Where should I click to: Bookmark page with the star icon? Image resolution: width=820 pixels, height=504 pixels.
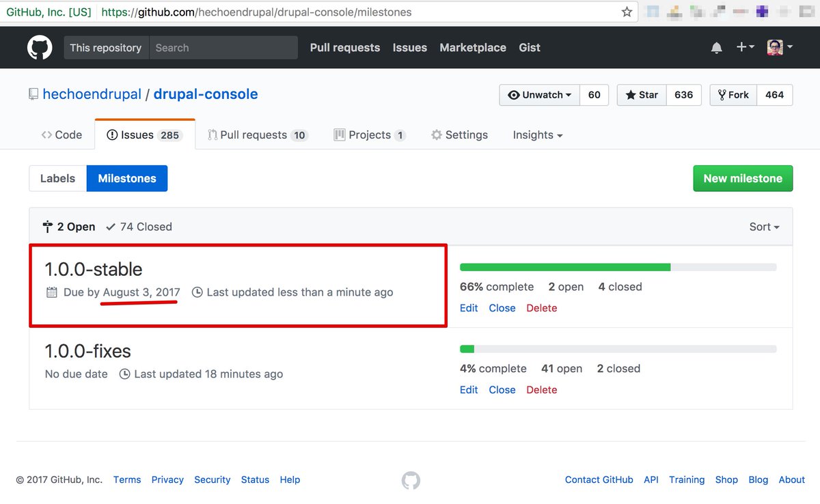click(627, 12)
